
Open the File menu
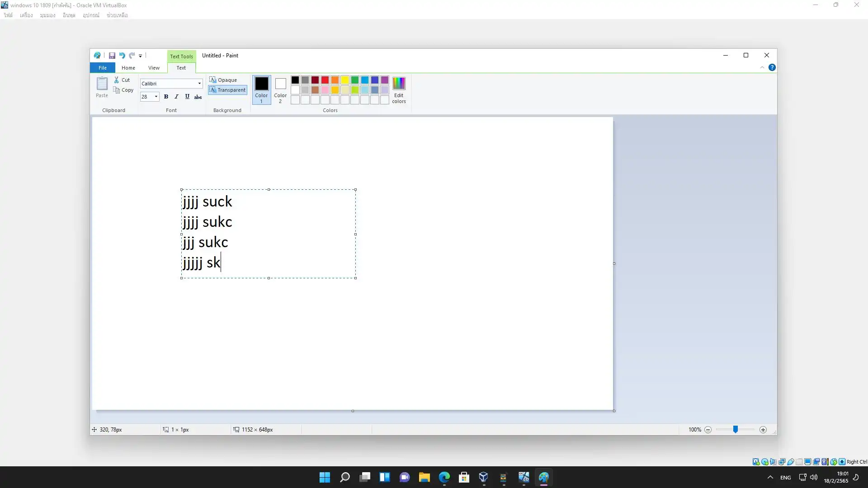103,68
